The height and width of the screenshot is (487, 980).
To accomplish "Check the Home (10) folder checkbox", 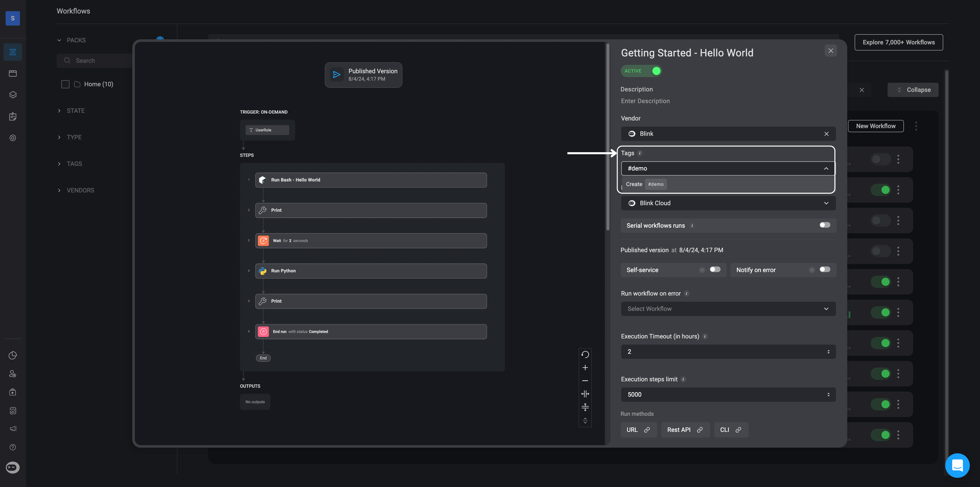I will pyautogui.click(x=65, y=84).
